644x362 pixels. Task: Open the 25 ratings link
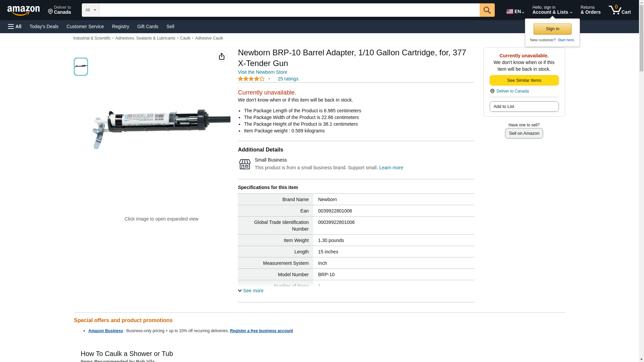point(288,79)
